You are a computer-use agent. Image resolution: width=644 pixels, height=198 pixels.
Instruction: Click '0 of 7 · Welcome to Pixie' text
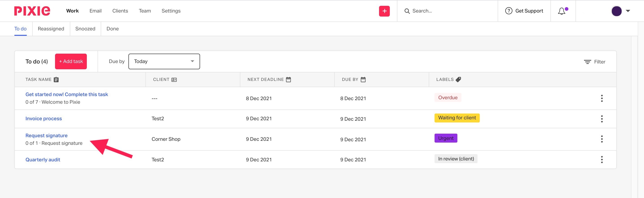[53, 102]
